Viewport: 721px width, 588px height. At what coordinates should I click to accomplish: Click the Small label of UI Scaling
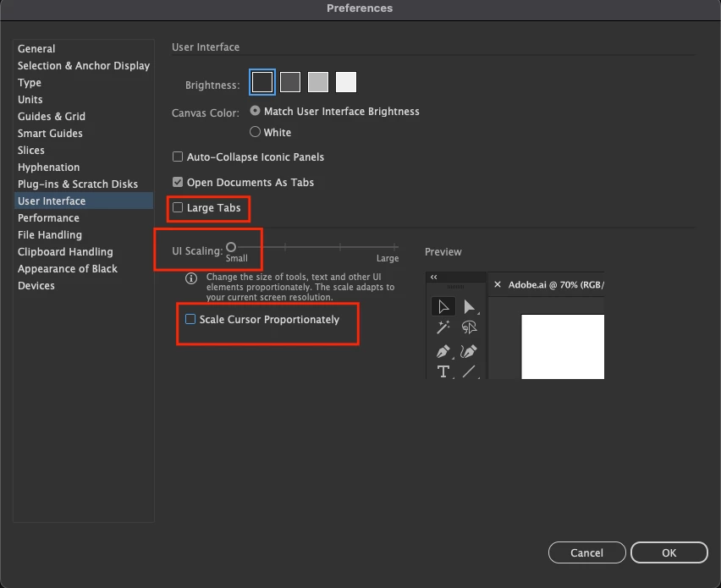click(x=236, y=258)
